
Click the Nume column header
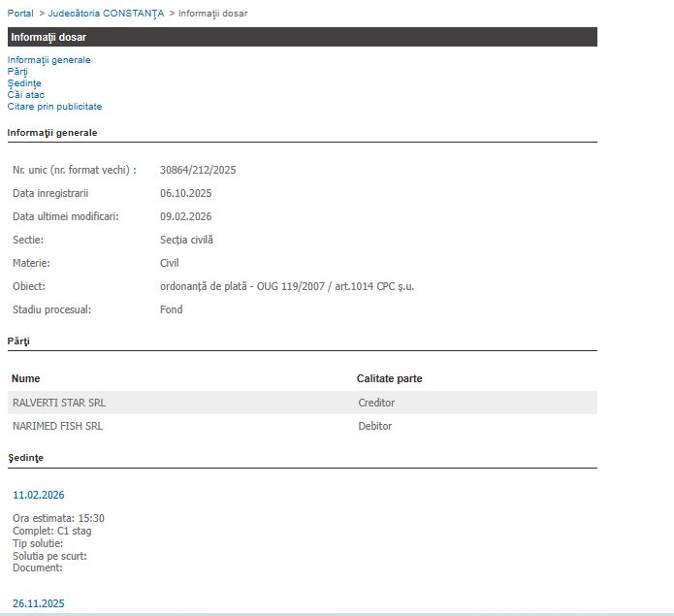[26, 378]
